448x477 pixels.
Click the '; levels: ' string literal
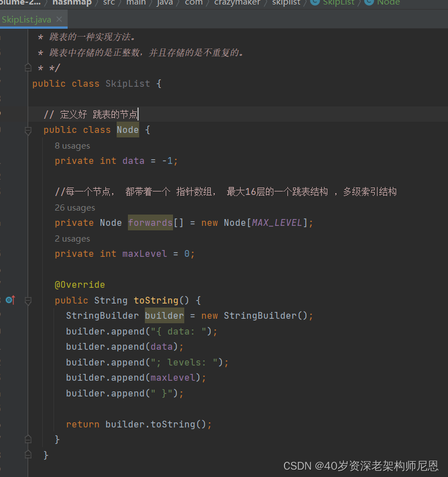point(184,362)
